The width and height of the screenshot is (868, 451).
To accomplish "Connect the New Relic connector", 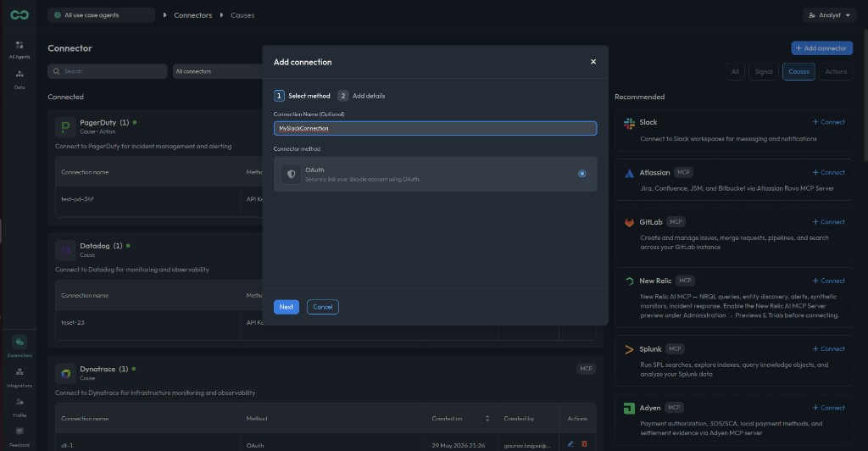I will tap(829, 281).
